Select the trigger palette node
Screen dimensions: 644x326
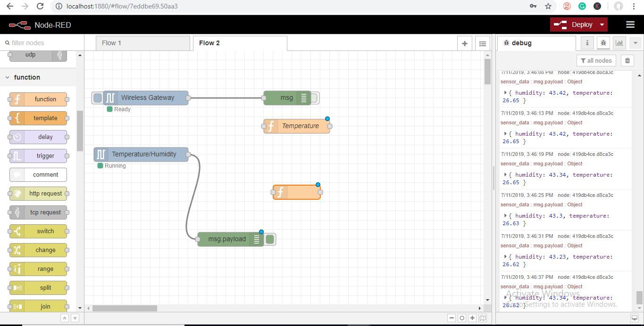coord(38,156)
